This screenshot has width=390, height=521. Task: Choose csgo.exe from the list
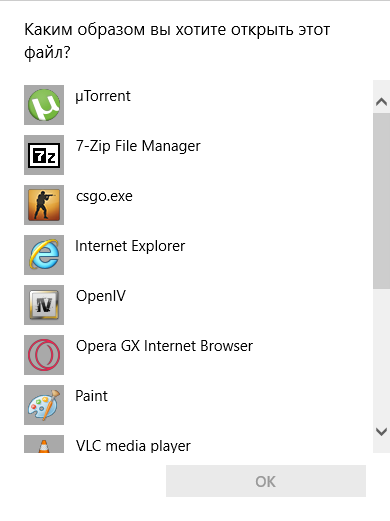[x=104, y=196]
